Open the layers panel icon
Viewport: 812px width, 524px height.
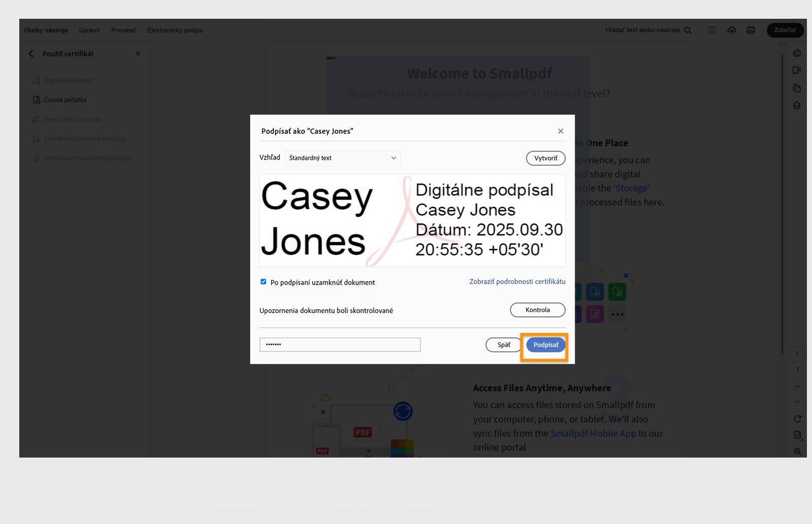[797, 106]
